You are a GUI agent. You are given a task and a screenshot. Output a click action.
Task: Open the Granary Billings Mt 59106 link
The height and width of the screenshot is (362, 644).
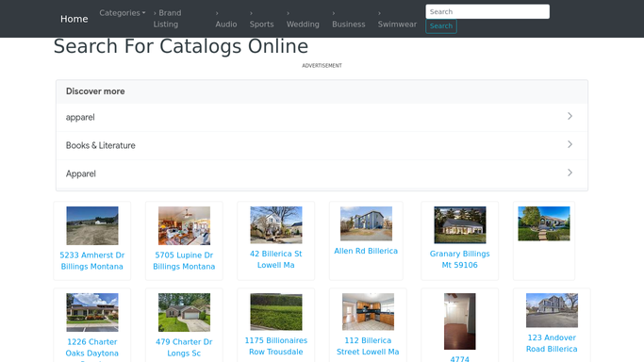[x=459, y=259]
